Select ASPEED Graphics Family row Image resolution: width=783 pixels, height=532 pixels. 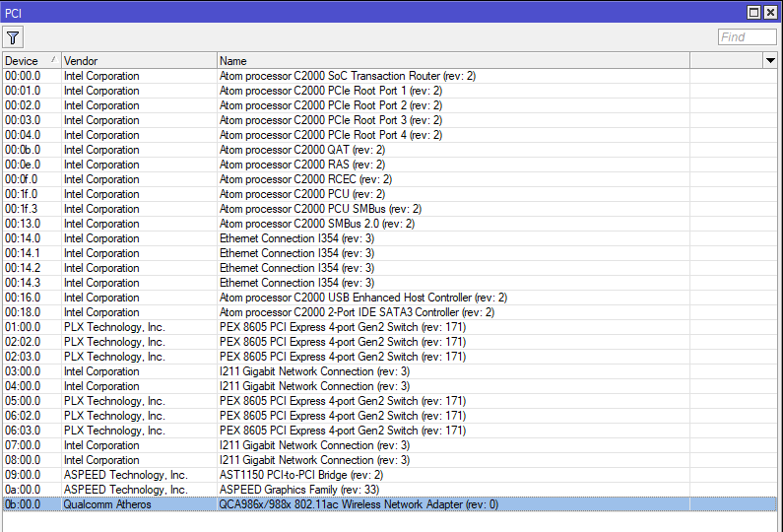(389, 490)
